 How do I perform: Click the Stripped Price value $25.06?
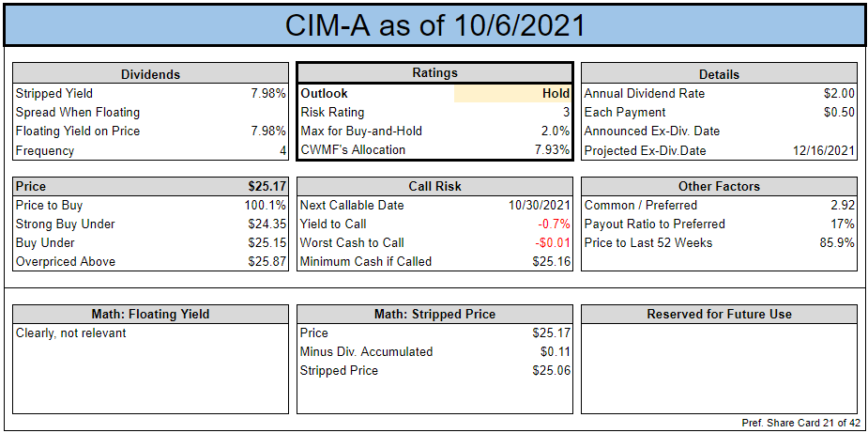[x=552, y=370]
